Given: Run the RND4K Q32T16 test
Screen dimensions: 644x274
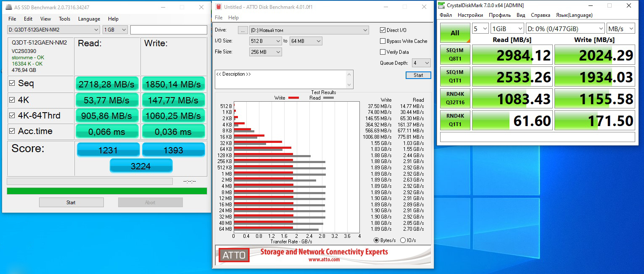Looking at the screenshot, I should tap(455, 99).
